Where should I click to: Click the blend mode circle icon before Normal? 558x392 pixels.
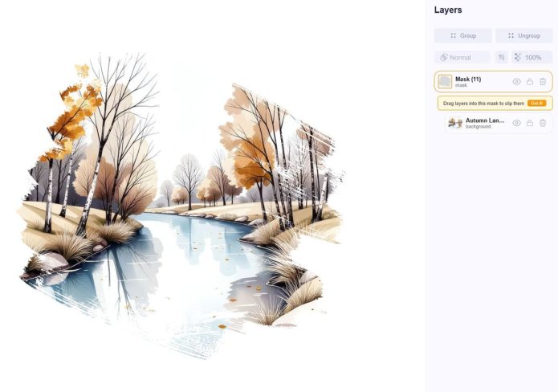click(x=443, y=57)
